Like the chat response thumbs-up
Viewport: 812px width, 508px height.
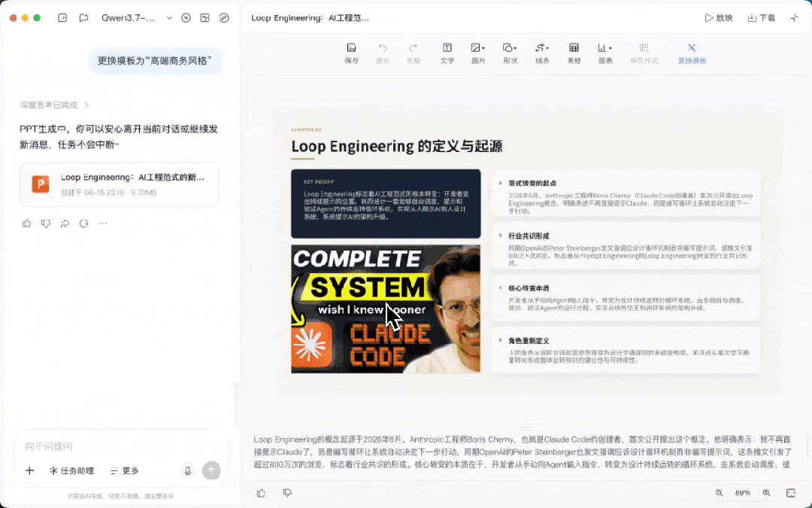click(27, 224)
